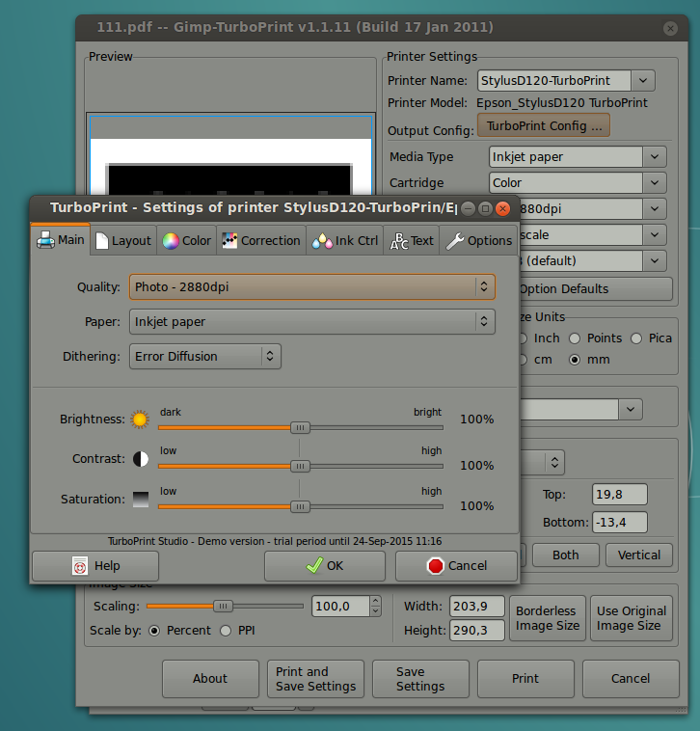Open the dropdown ending in 'scale'
The image size is (700, 731).
tap(655, 235)
